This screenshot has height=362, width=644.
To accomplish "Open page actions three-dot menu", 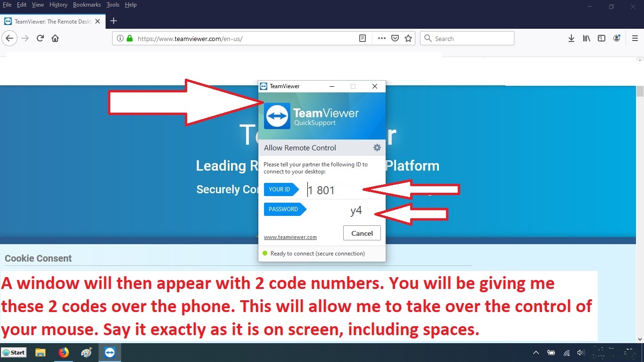I will click(382, 39).
